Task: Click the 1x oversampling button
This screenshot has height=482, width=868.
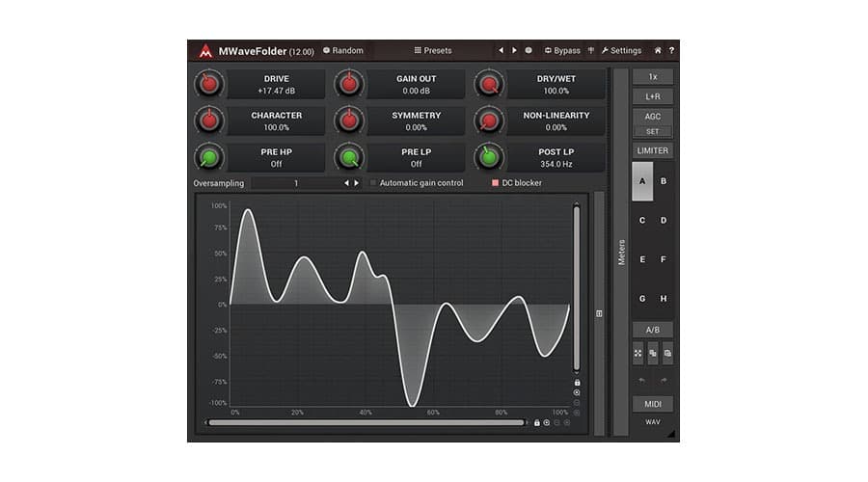Action: point(653,77)
